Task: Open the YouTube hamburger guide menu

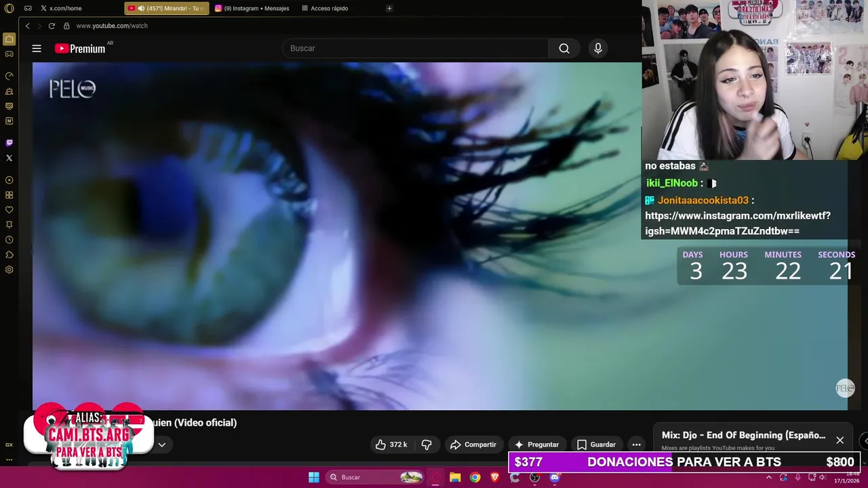Action: [x=37, y=48]
